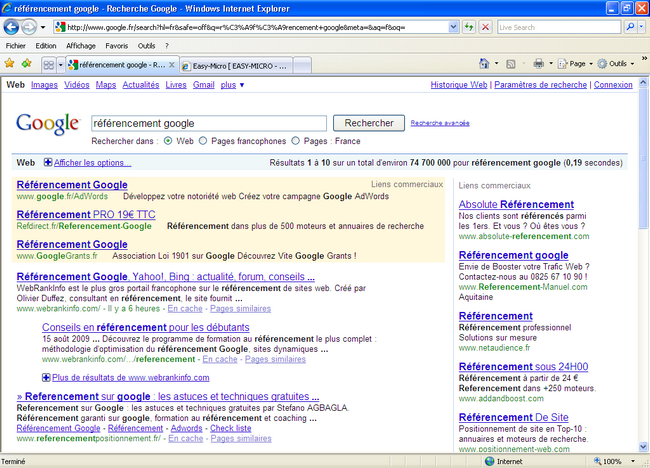650x468 pixels.
Task: Click the vertical scrollbar down arrow
Action: coord(643,447)
